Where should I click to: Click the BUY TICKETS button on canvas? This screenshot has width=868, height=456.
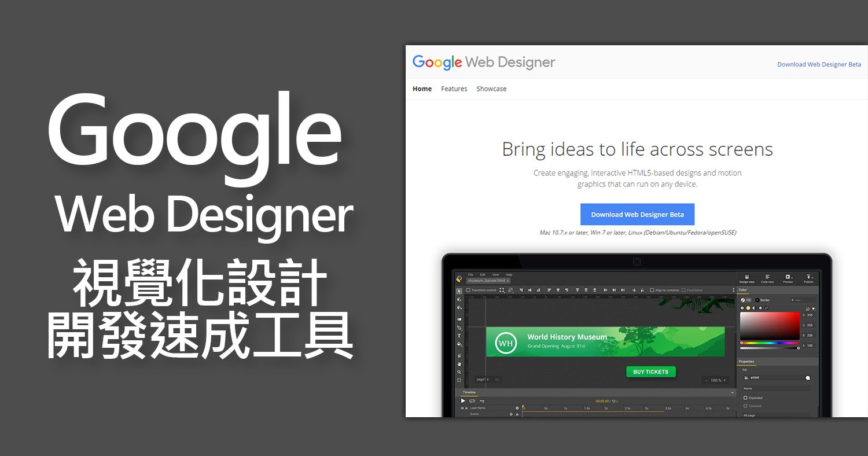coord(650,372)
